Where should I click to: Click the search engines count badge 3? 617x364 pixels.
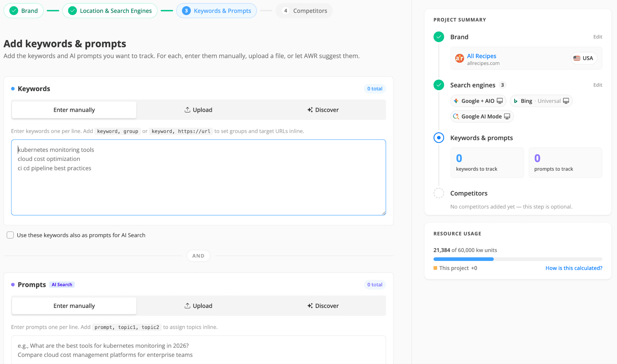pyautogui.click(x=502, y=85)
